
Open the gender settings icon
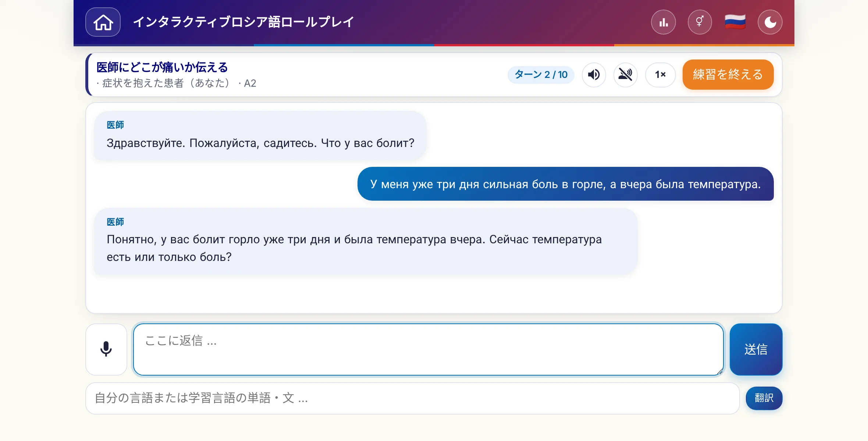click(700, 22)
